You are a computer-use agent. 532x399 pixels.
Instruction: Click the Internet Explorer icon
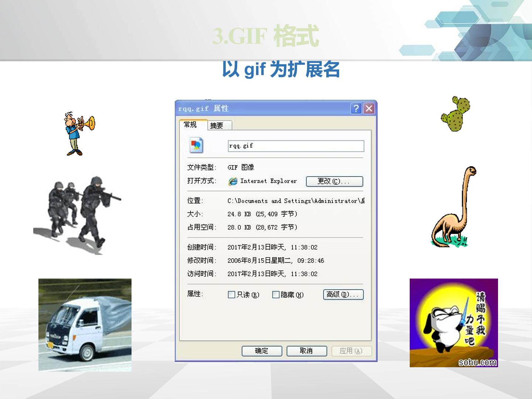(233, 181)
